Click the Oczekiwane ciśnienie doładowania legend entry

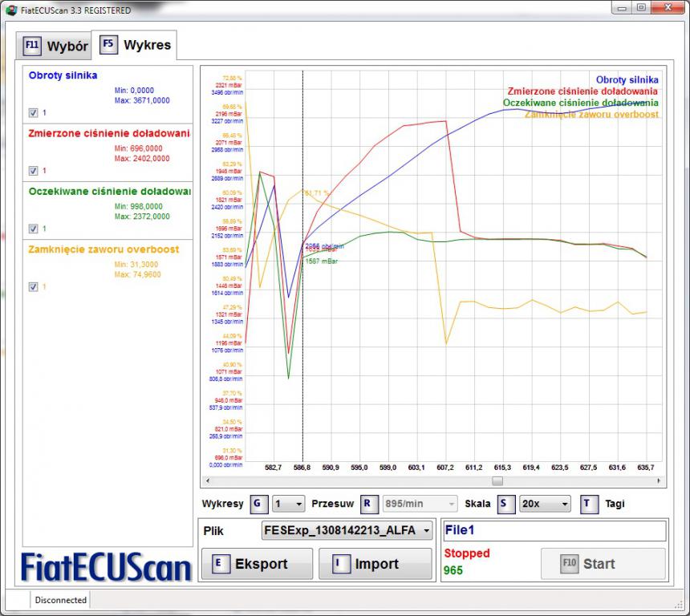click(x=580, y=103)
